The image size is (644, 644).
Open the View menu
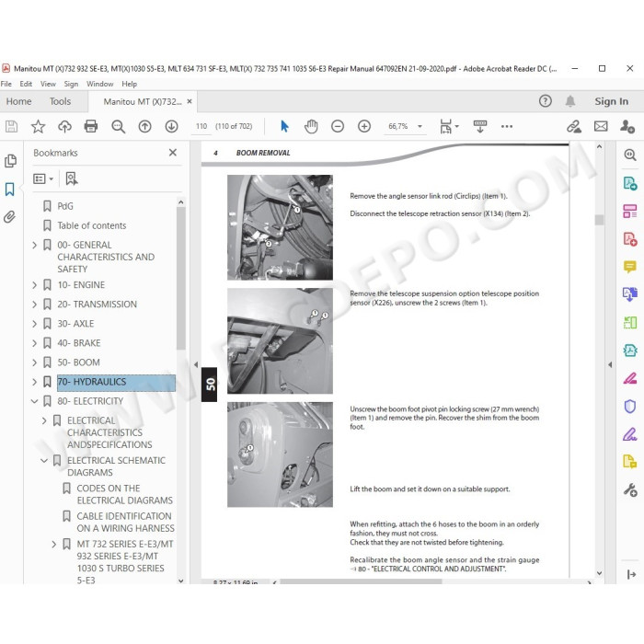pos(48,84)
